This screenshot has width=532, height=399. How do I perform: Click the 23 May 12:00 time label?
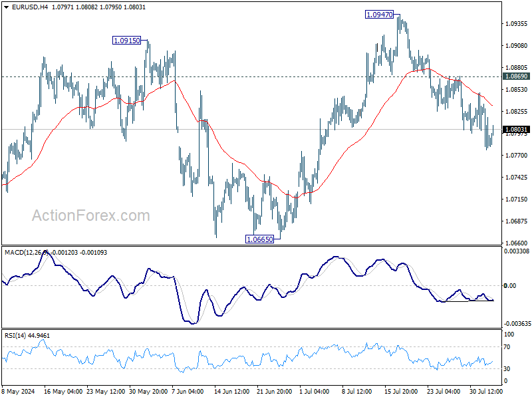(x=106, y=391)
